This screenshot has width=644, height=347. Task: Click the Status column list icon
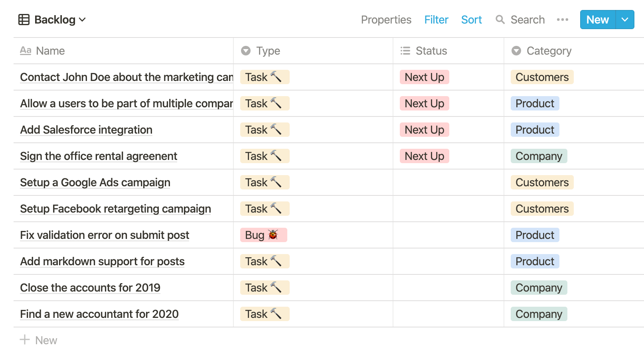pos(405,51)
